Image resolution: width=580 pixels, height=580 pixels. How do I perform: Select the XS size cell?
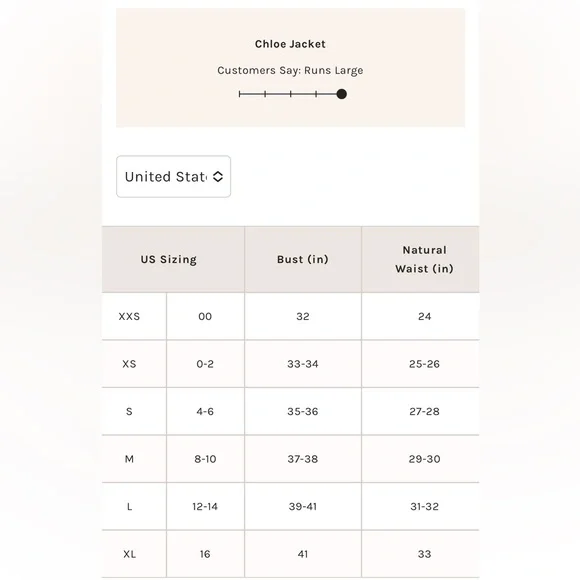pyautogui.click(x=129, y=364)
